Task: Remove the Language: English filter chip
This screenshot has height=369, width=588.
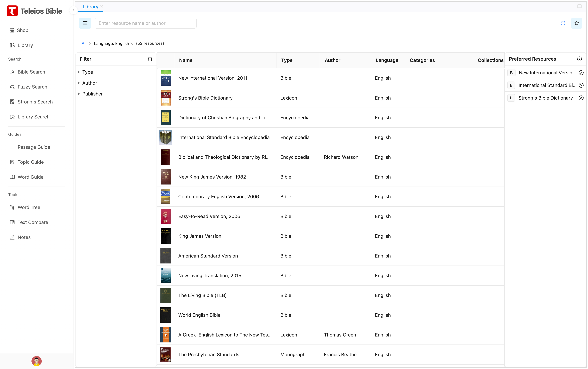Action: (x=132, y=44)
